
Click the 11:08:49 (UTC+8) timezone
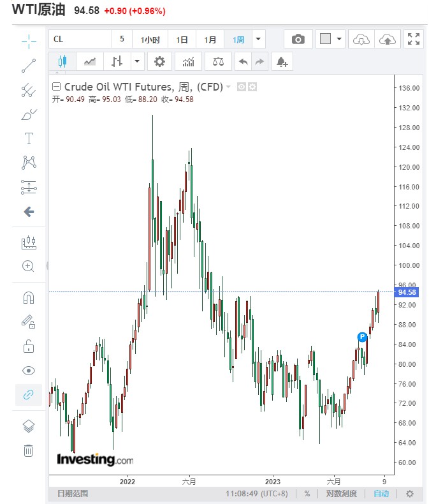click(x=256, y=493)
